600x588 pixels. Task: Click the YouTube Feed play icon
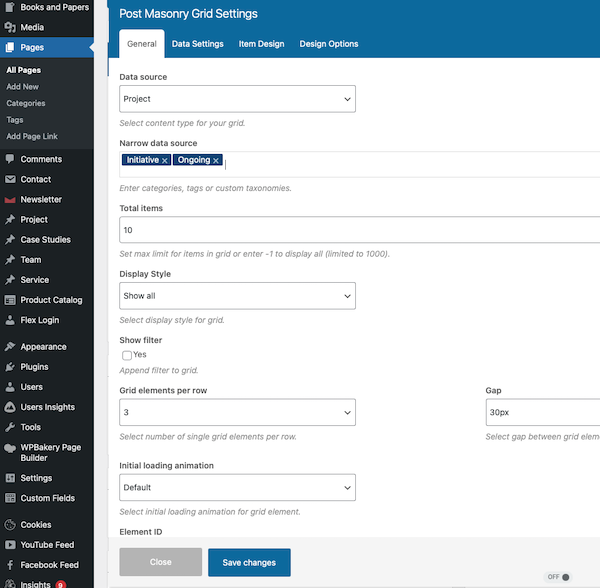click(10, 545)
